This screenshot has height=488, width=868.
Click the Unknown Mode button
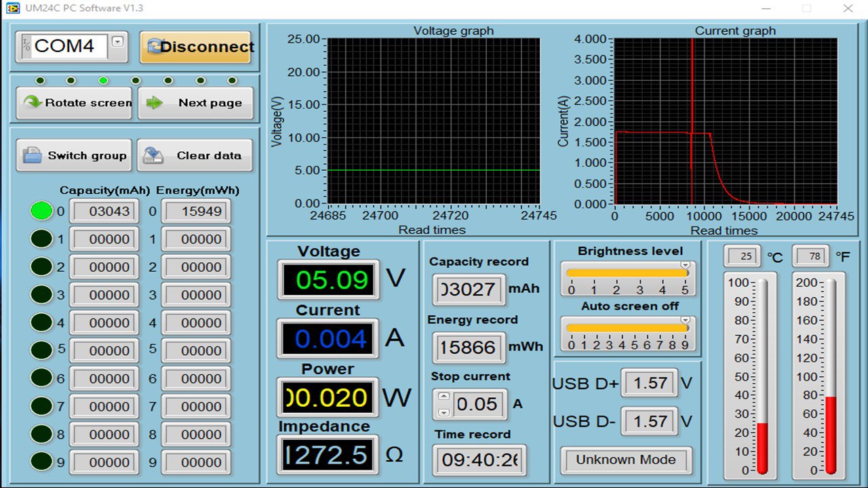click(625, 460)
